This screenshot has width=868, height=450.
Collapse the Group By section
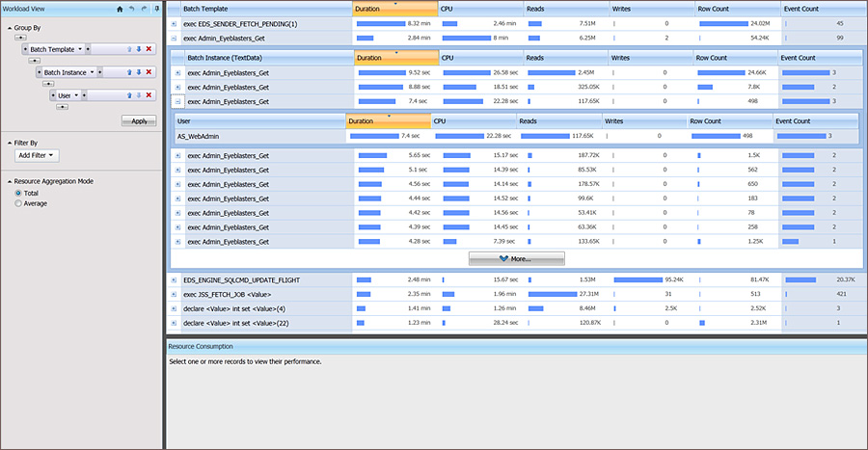(10, 28)
